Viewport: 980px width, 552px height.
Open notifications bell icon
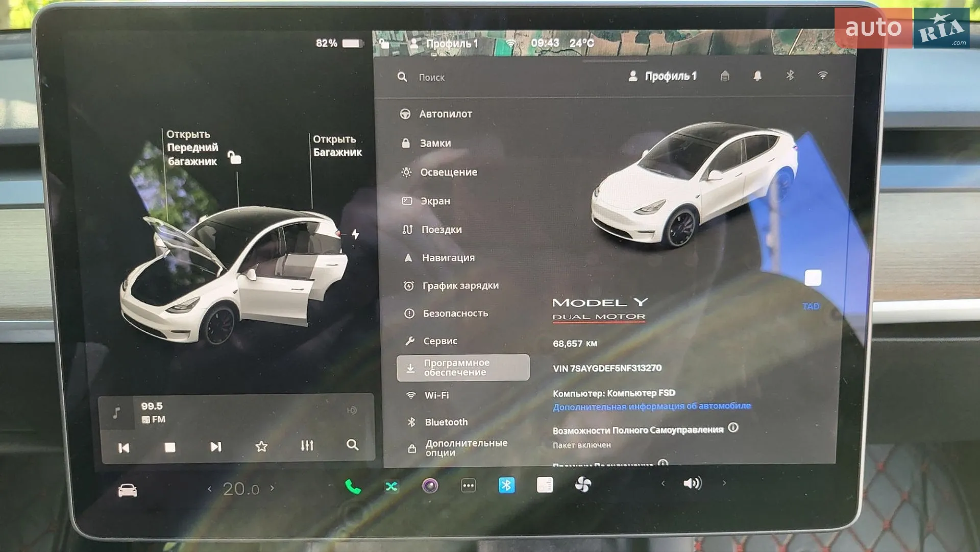click(x=757, y=76)
